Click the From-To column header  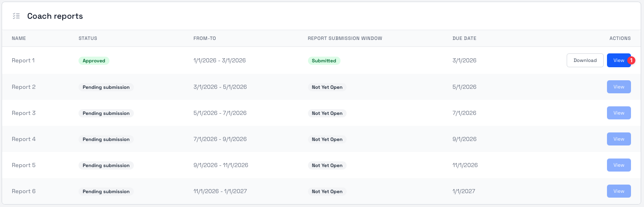point(205,38)
